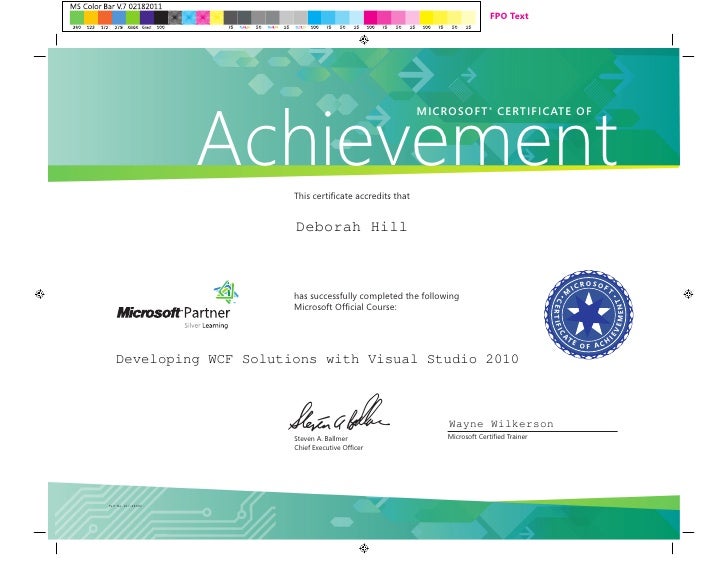Click 'This certificate accredits that' line
Screen dimensions: 728x588
point(352,196)
